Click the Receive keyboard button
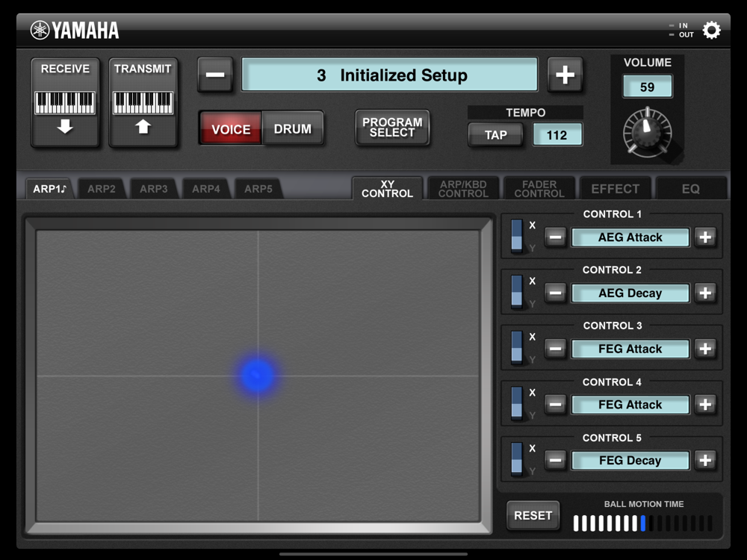The image size is (747, 560). 65,102
